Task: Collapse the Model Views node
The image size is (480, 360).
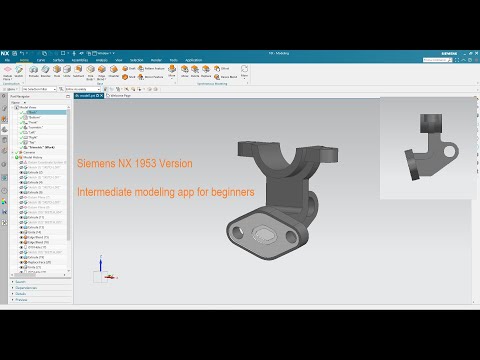Action: [x=13, y=107]
